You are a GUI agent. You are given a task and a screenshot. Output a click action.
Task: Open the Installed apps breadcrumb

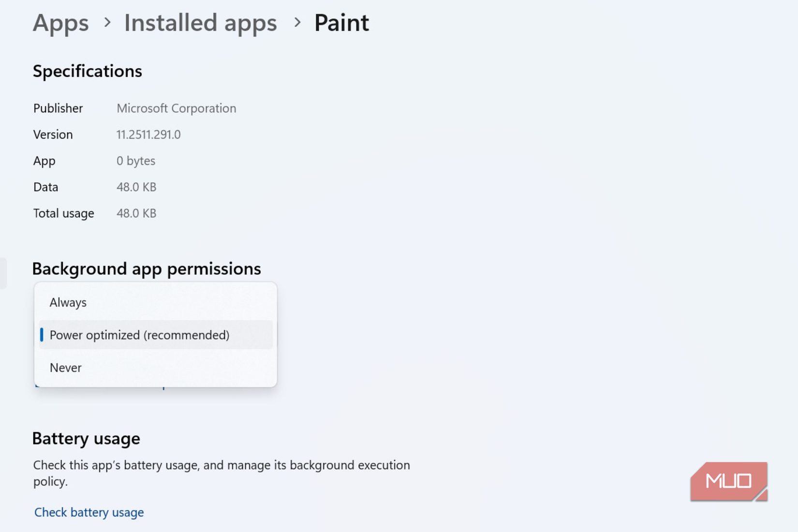200,22
